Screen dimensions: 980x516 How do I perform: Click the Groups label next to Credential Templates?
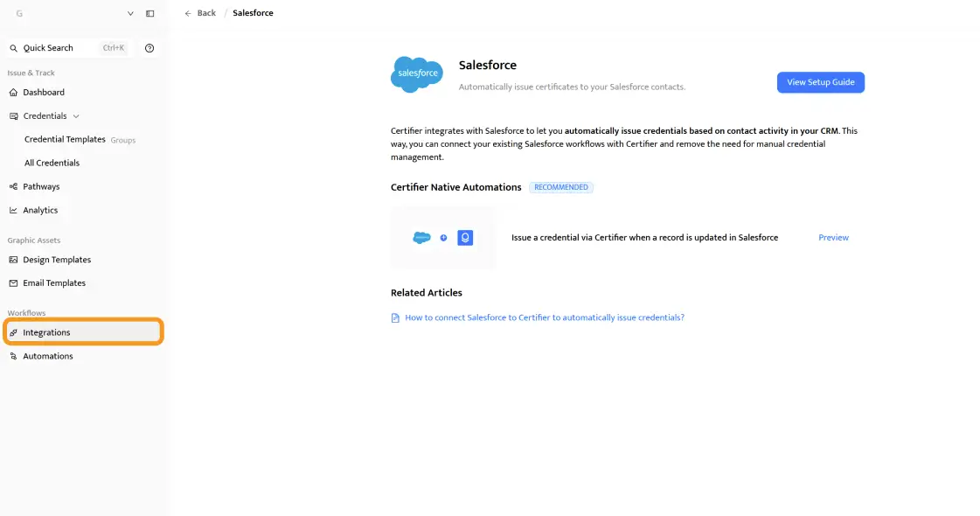tap(123, 140)
